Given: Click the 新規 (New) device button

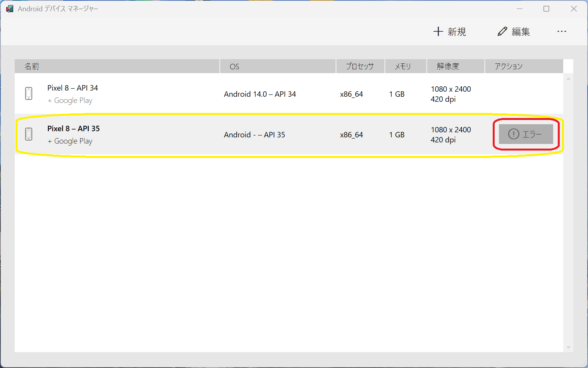Looking at the screenshot, I should point(449,32).
